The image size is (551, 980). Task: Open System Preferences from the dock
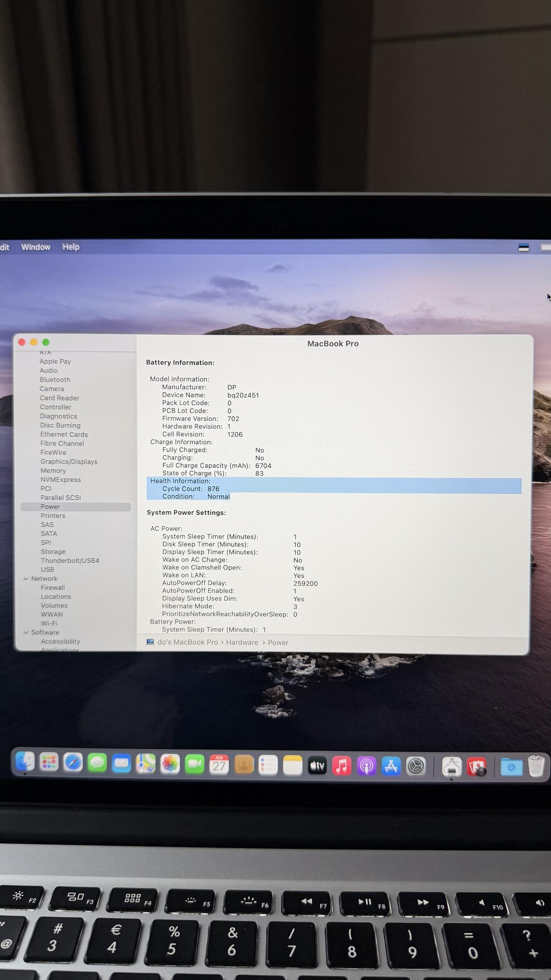(x=415, y=766)
